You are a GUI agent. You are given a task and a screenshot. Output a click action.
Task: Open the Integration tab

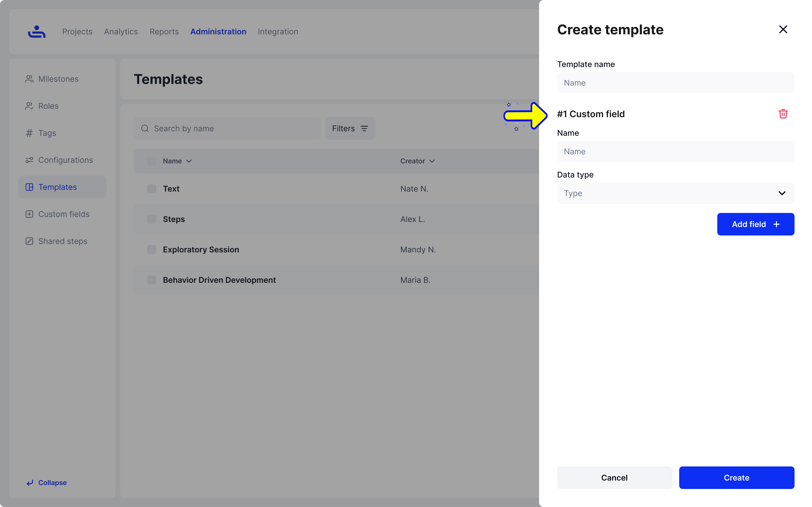(278, 32)
